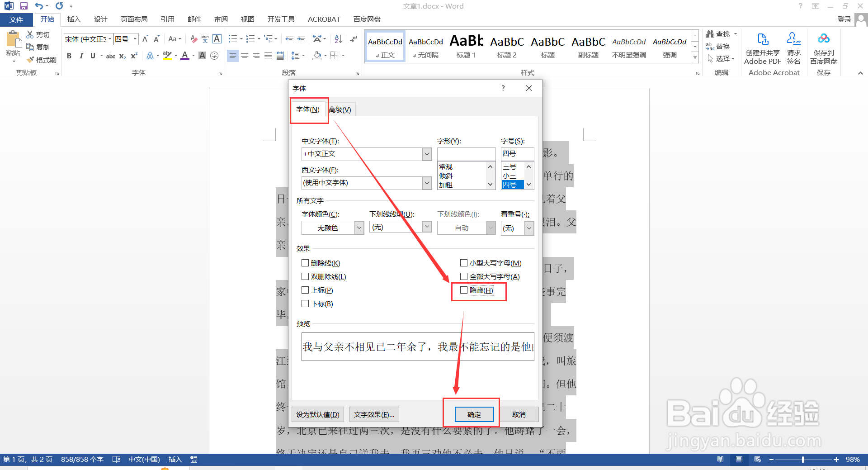This screenshot has height=470, width=868.
Task: Apply strikethrough abc formatting
Action: [x=110, y=56]
